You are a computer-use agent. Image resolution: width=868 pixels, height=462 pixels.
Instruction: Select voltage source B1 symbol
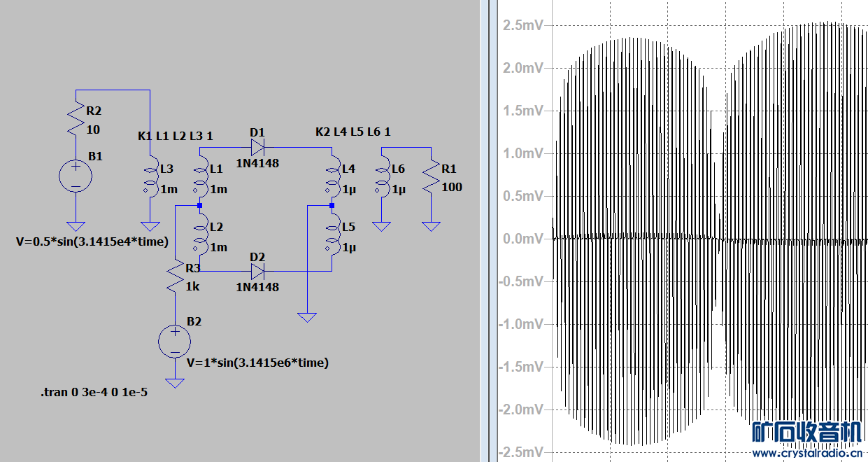coord(75,176)
